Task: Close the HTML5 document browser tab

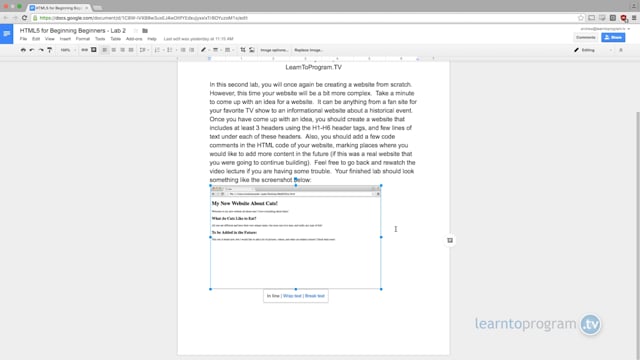Action: tap(87, 8)
